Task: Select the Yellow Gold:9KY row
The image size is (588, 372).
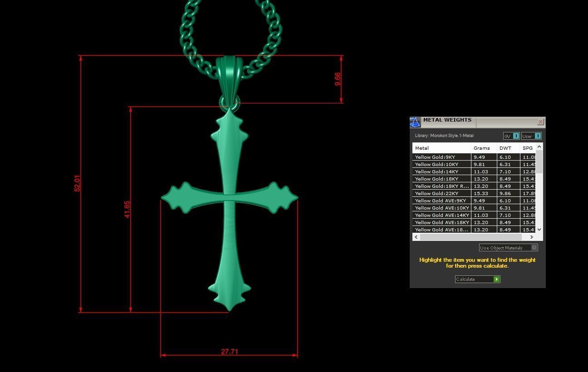Action: [x=474, y=157]
